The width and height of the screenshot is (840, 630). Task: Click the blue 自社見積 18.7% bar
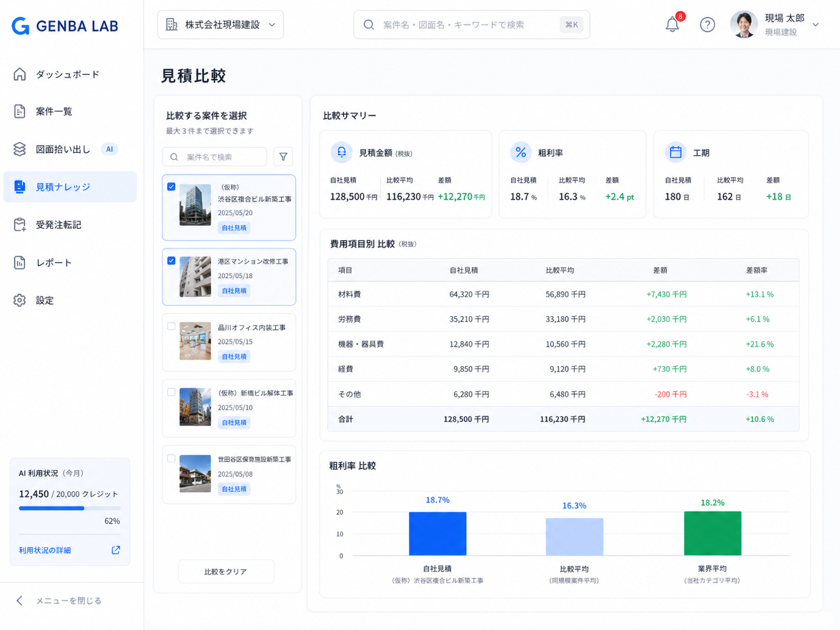(x=437, y=533)
